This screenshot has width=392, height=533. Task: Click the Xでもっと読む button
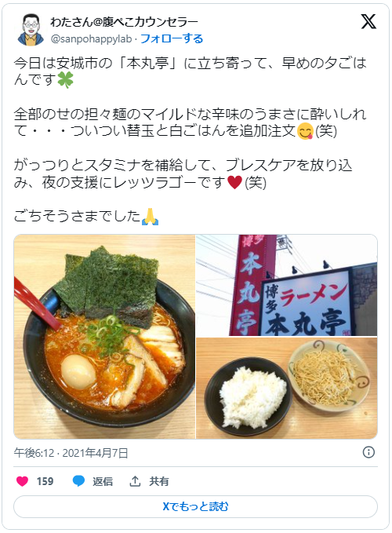point(195,506)
